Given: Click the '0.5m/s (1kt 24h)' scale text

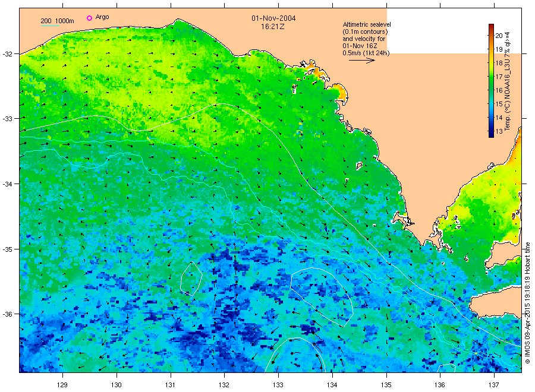Looking at the screenshot, I should pyautogui.click(x=366, y=53).
